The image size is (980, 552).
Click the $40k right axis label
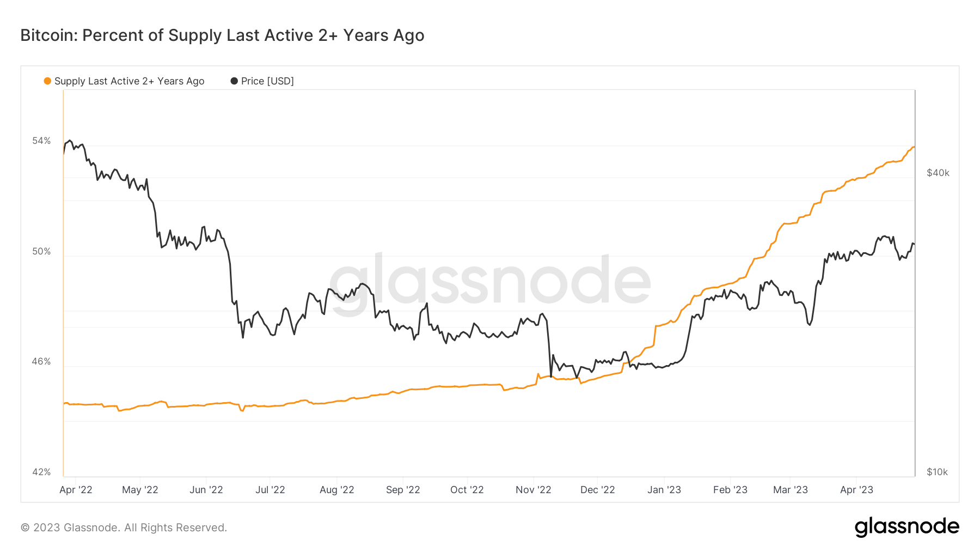(938, 173)
